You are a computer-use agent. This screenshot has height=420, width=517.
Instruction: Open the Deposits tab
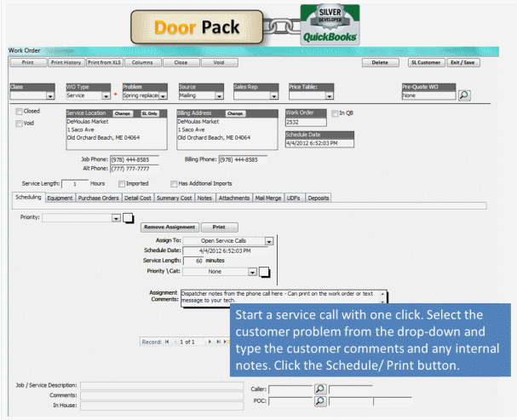319,198
